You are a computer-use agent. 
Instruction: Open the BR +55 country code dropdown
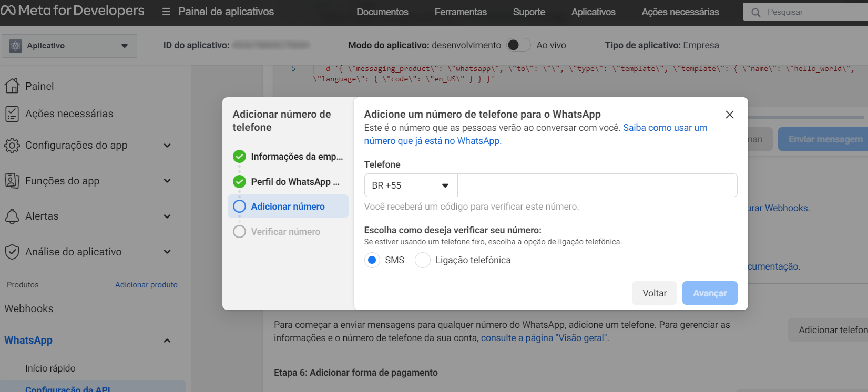(411, 185)
